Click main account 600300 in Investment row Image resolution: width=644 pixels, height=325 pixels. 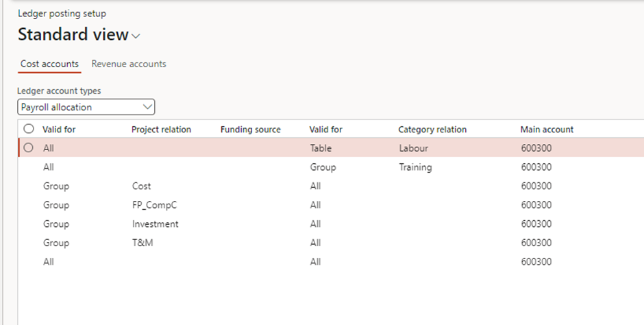pyautogui.click(x=536, y=224)
